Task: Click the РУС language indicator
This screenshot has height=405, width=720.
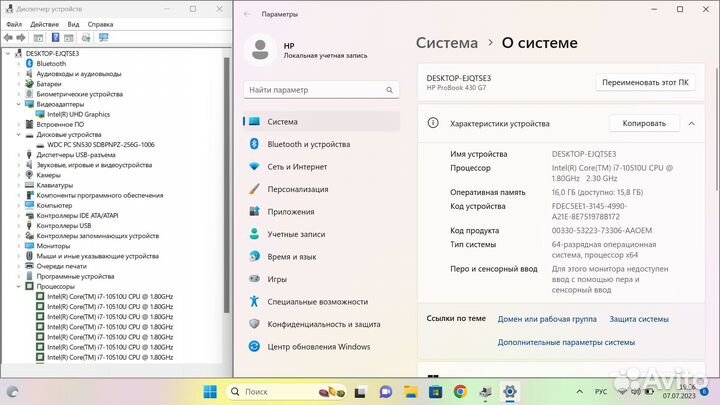Action: [x=601, y=392]
